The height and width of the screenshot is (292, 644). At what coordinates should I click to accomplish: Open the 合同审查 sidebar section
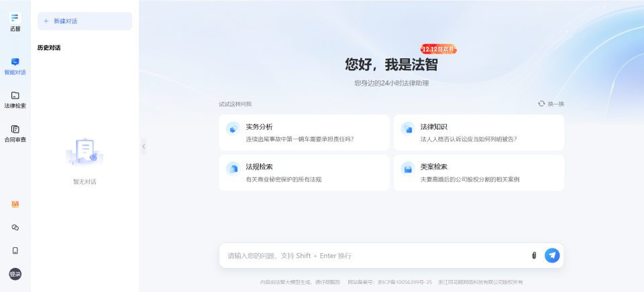[x=15, y=134]
